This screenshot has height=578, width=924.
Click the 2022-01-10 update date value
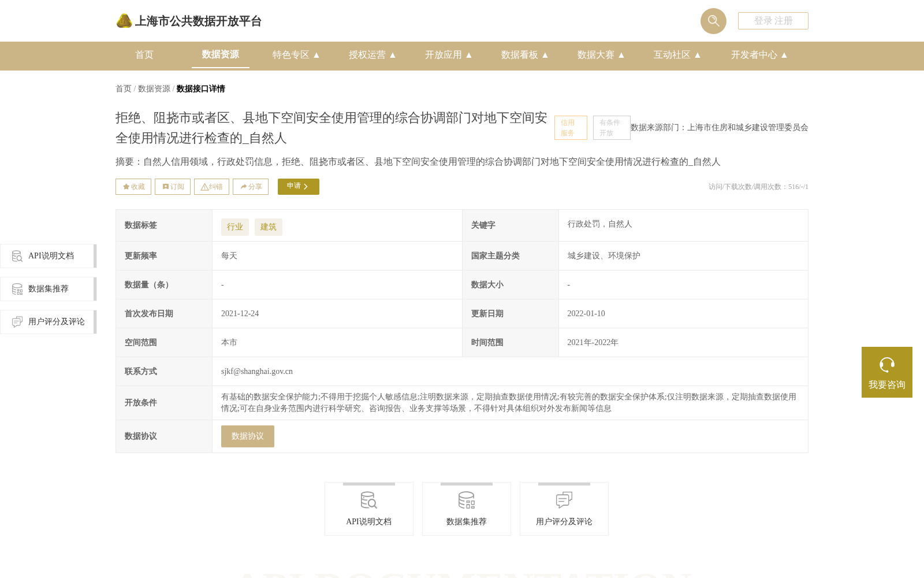586,314
